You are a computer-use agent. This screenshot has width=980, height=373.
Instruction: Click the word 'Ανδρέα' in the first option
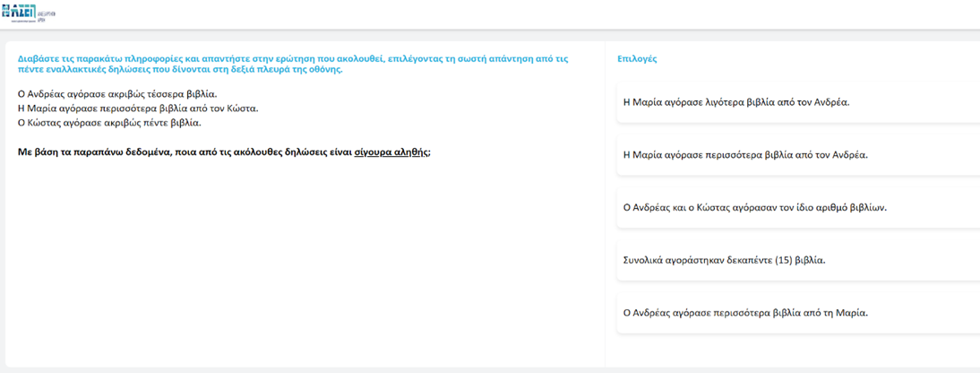(830, 102)
